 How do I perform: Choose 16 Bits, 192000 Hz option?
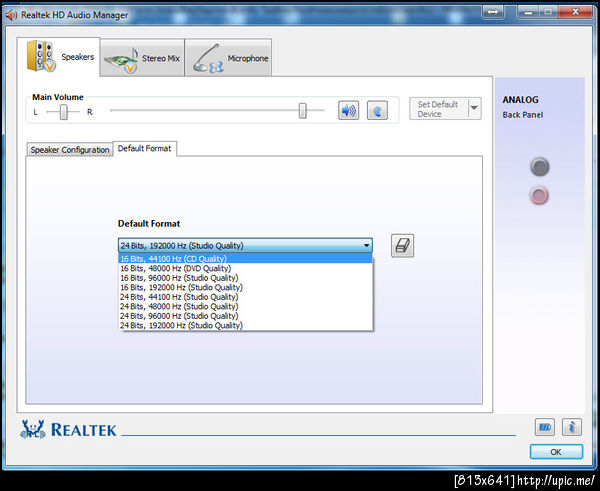tap(245, 287)
